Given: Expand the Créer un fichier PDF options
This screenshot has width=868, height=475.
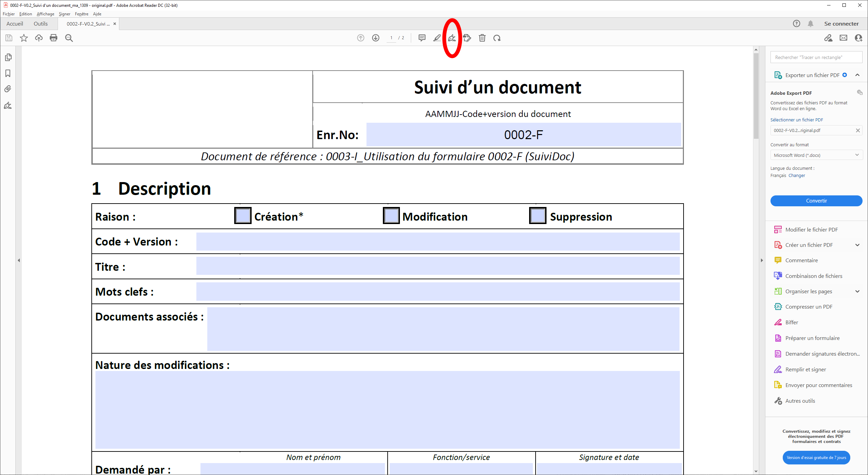Looking at the screenshot, I should point(858,245).
